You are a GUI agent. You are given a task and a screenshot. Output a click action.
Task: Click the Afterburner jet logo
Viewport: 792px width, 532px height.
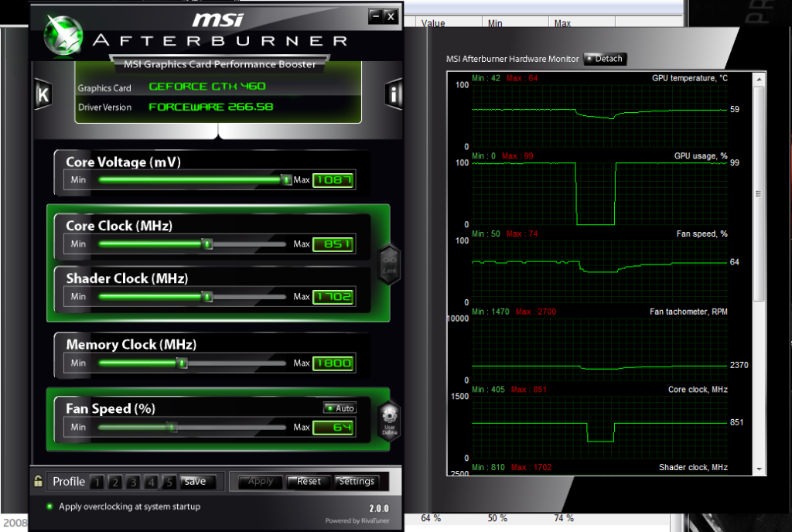[64, 36]
